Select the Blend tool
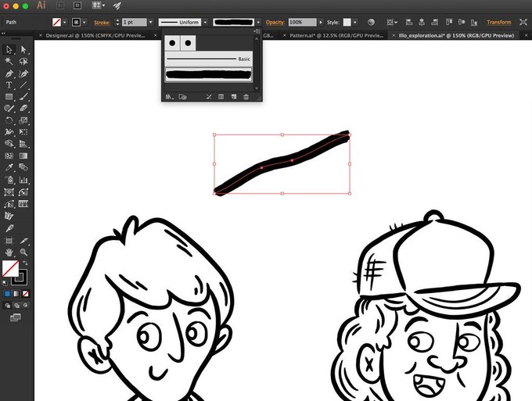This screenshot has width=532, height=401. (x=23, y=167)
